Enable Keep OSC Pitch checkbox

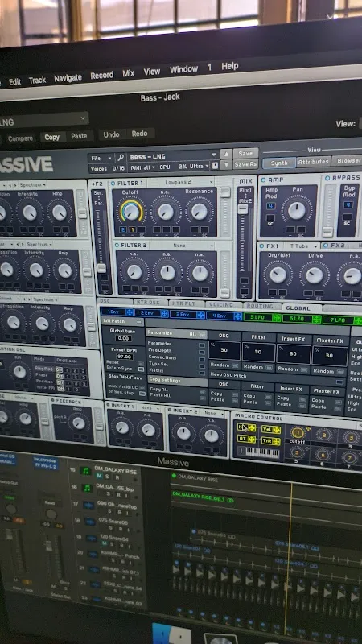coord(339,382)
